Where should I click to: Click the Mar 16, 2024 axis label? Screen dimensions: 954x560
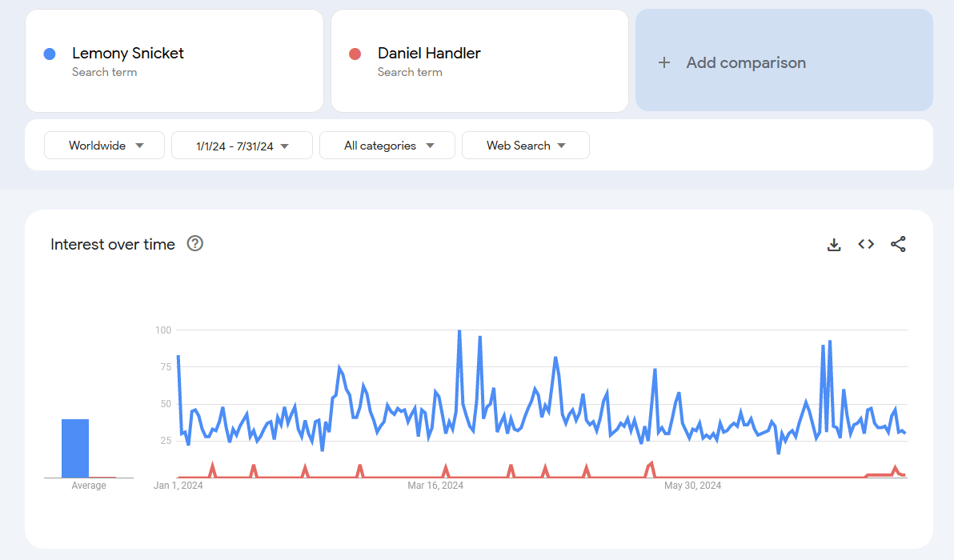(x=435, y=486)
